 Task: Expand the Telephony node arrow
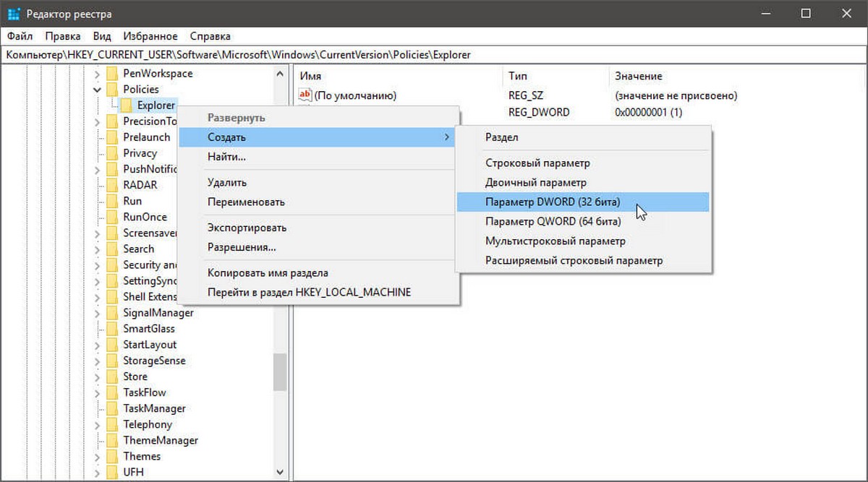[97, 424]
